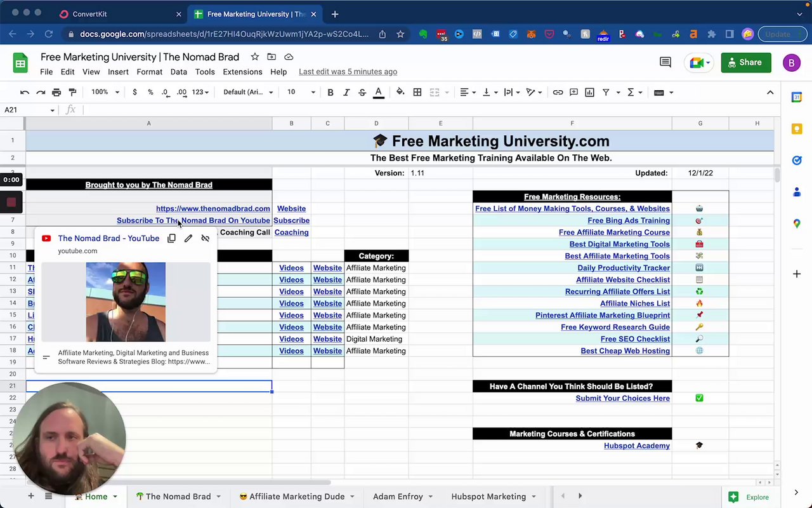The width and height of the screenshot is (812, 508).
Task: Open comment history next to the Meet button
Action: [x=665, y=62]
